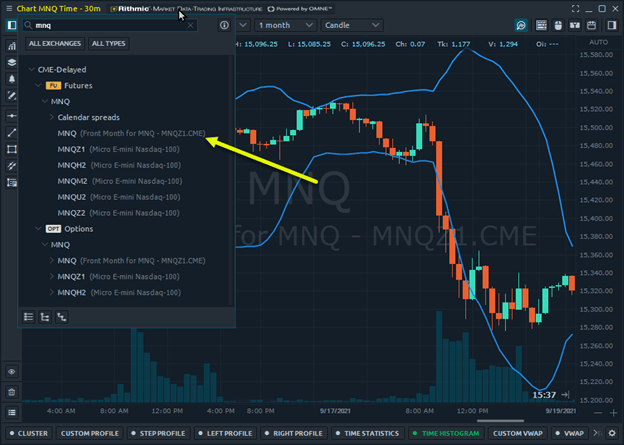This screenshot has height=445, width=624.
Task: Select MNQ Front Month futures contract
Action: [131, 133]
